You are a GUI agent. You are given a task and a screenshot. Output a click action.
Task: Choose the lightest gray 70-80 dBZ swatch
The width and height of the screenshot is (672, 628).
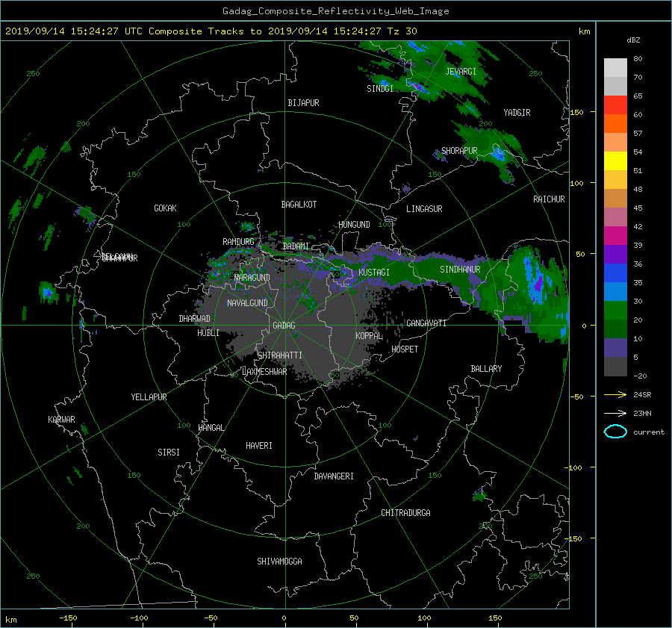pos(615,67)
